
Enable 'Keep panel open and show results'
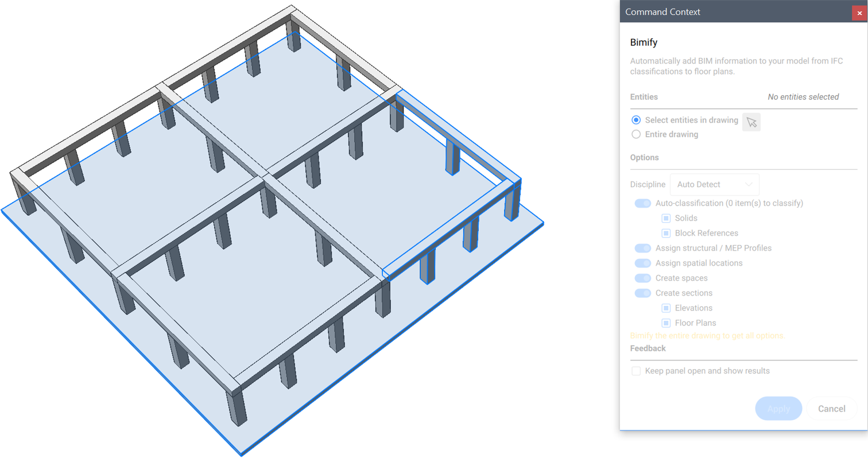tap(636, 371)
